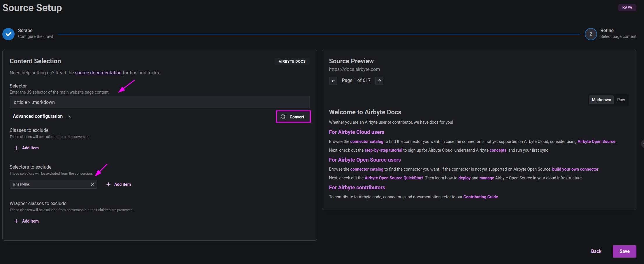Click the Back button

[x=596, y=251]
